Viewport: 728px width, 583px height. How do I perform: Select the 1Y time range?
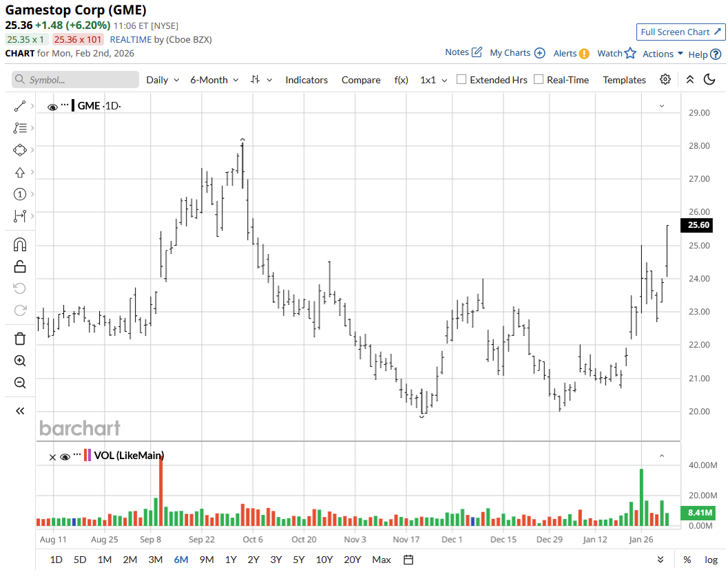[x=231, y=560]
